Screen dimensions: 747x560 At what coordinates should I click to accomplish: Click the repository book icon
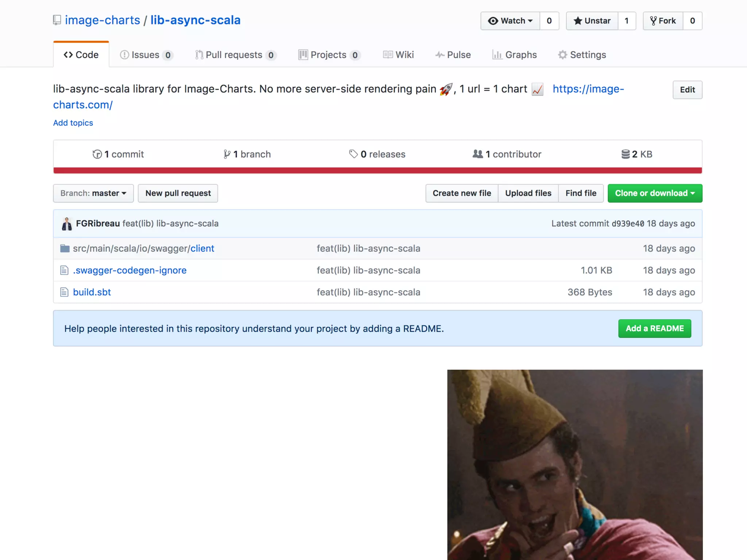(57, 20)
